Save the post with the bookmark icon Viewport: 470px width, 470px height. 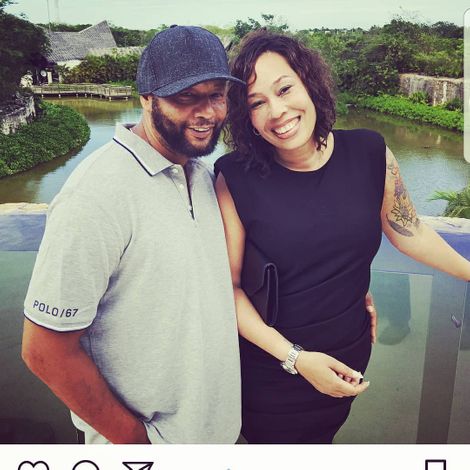pyautogui.click(x=435, y=465)
